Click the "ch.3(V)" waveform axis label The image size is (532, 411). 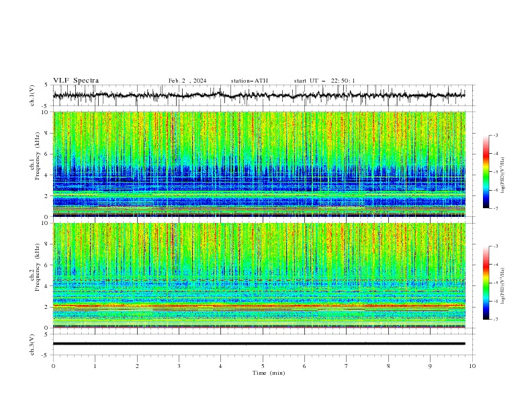coord(32,345)
